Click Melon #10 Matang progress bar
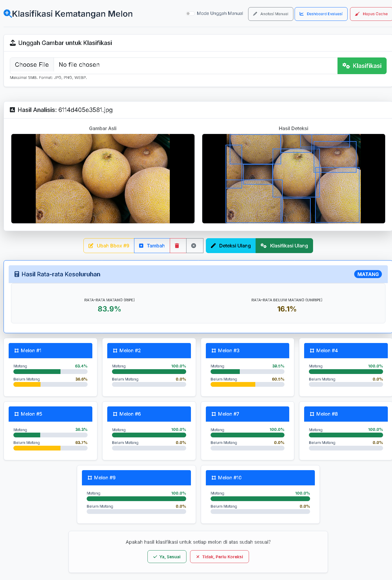392x580 pixels. [260, 499]
